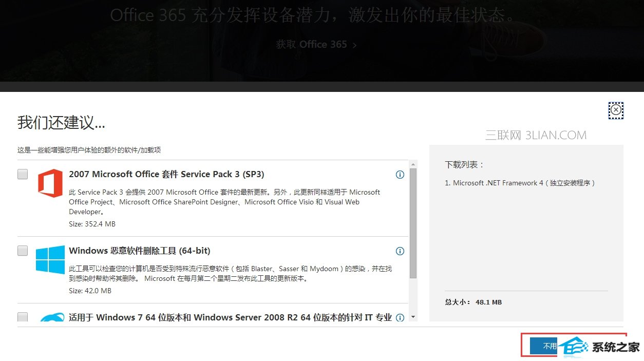Open info icon for Office 2007 SP3
Viewport: 644px width, 361px height.
tap(400, 175)
